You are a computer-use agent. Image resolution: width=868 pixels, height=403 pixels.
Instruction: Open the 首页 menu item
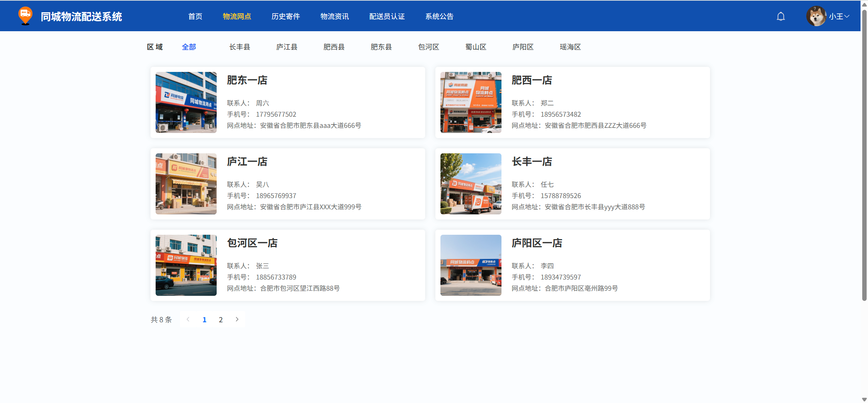coord(195,16)
